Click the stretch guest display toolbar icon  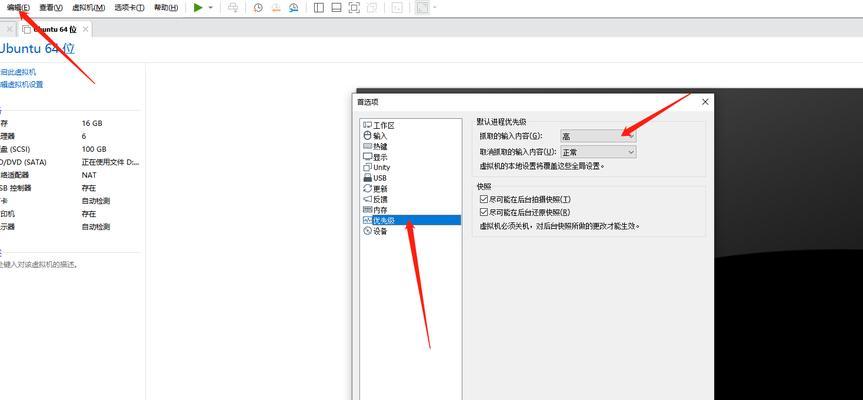[x=422, y=8]
